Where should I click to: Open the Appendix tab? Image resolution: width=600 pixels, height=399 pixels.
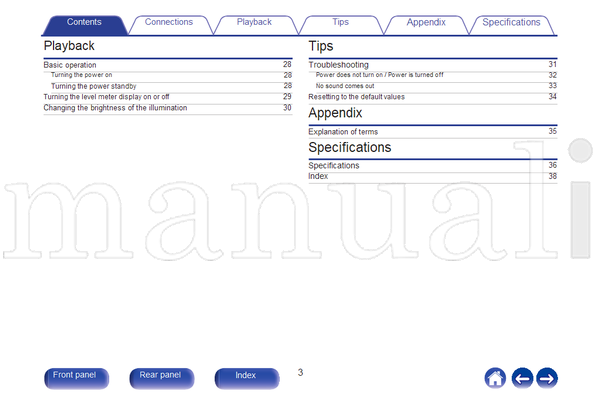tap(426, 25)
